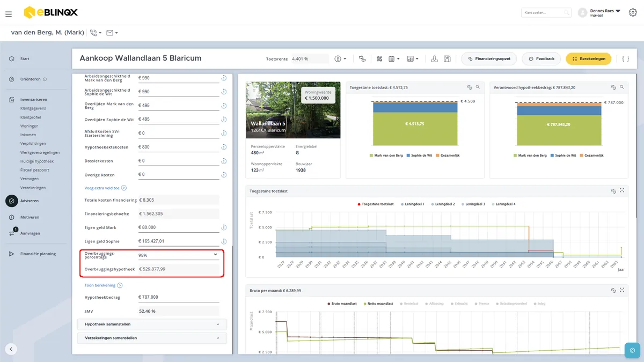644x362 pixels.
Task: Open the exclamation warning dropdown in toolbar
Action: (340, 58)
